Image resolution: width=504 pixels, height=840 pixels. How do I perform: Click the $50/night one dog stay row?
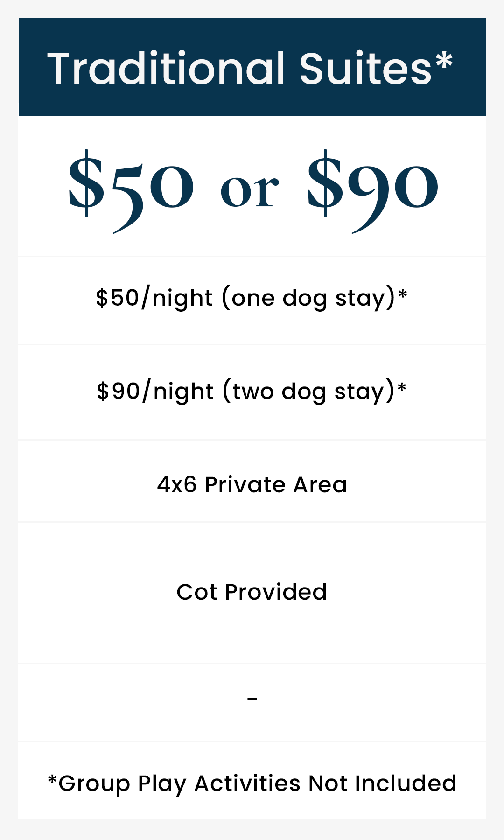pos(252,301)
